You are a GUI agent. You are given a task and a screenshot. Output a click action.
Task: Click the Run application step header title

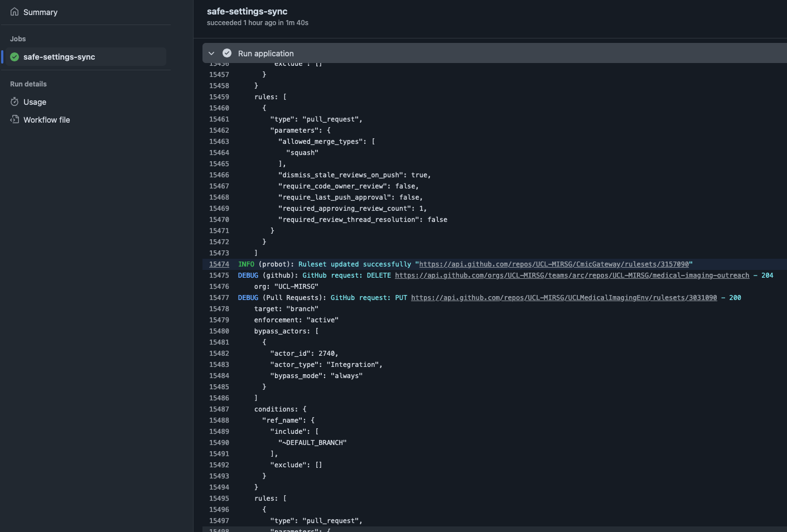click(x=265, y=54)
